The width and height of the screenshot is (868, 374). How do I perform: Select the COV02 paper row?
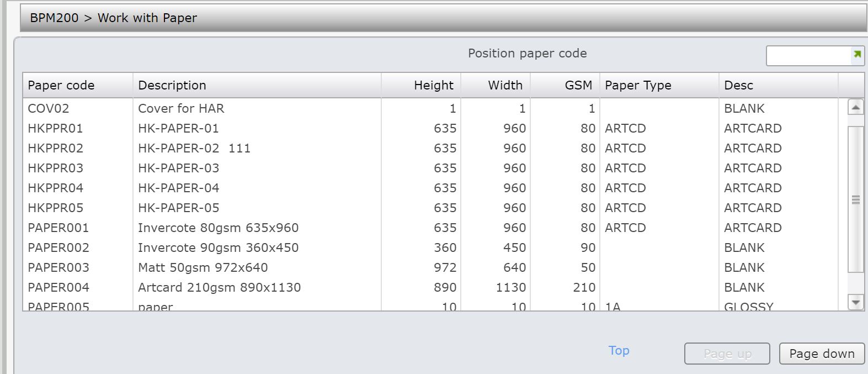pyautogui.click(x=49, y=108)
